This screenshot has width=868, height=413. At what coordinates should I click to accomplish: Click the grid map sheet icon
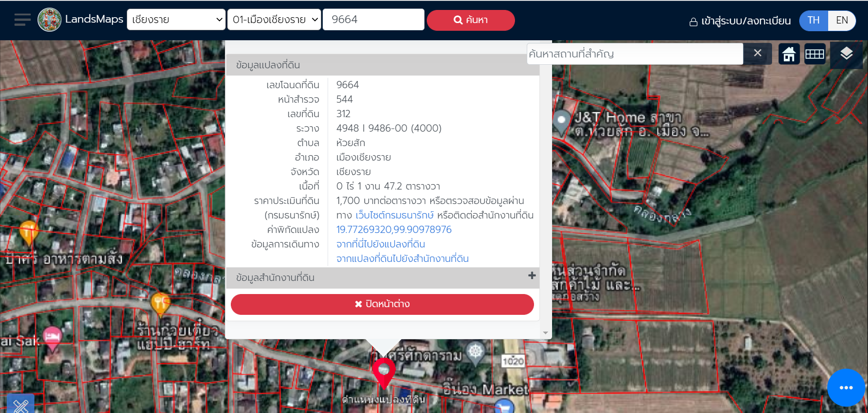click(x=815, y=54)
